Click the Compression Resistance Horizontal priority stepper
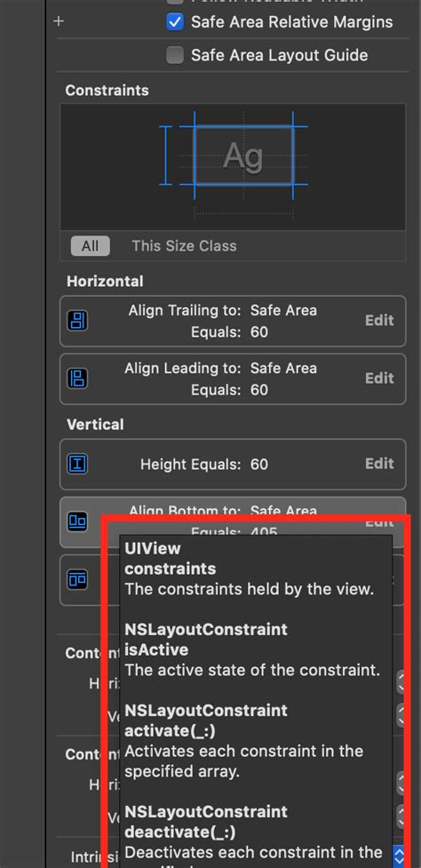Image resolution: width=421 pixels, height=868 pixels. pyautogui.click(x=401, y=784)
